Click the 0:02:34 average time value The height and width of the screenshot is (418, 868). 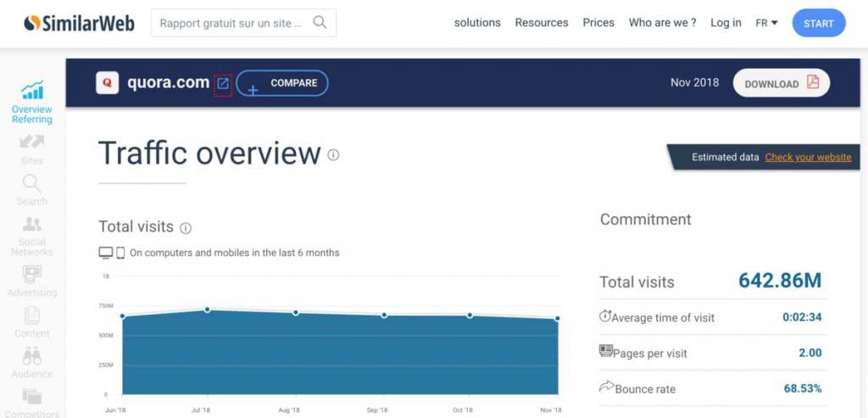click(802, 317)
